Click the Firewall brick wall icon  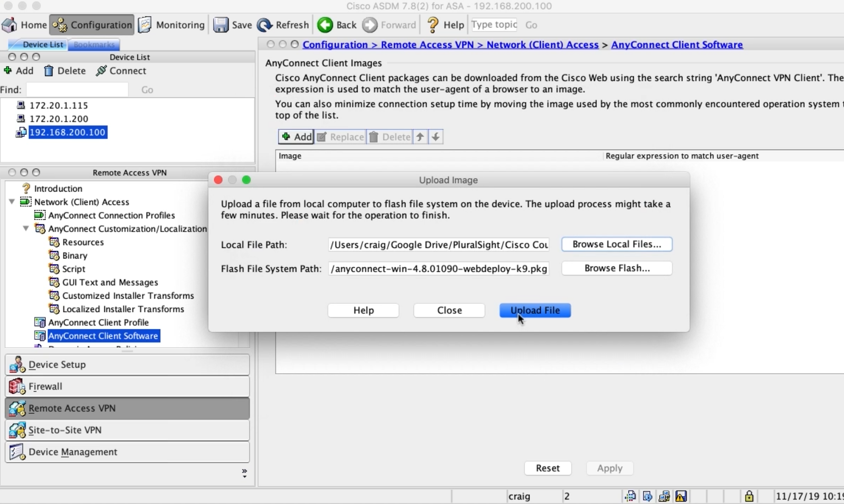click(17, 386)
